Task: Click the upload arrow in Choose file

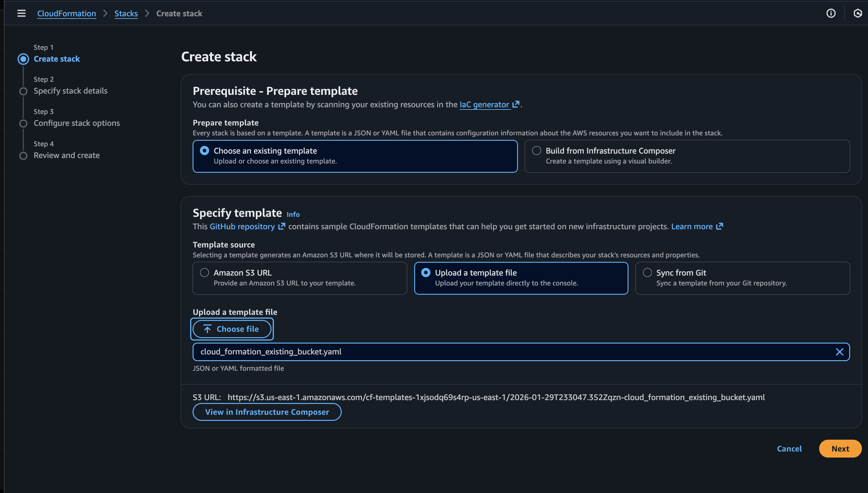Action: point(207,329)
